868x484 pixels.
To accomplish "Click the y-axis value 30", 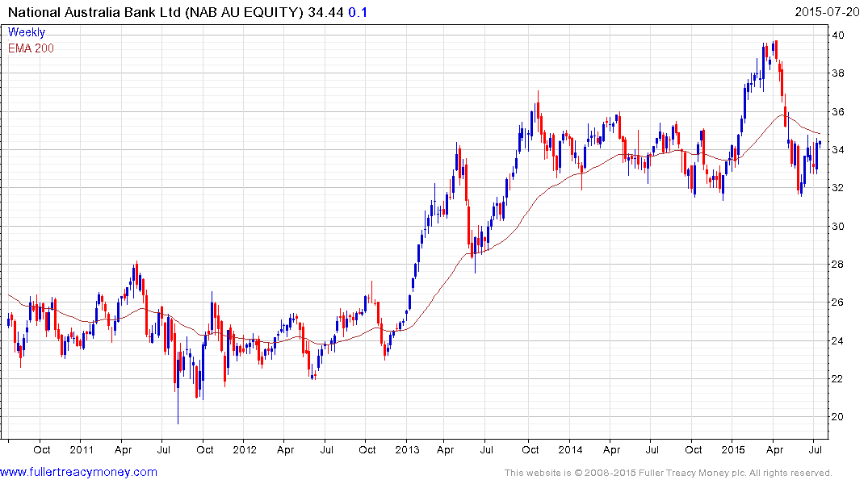I will coord(837,226).
